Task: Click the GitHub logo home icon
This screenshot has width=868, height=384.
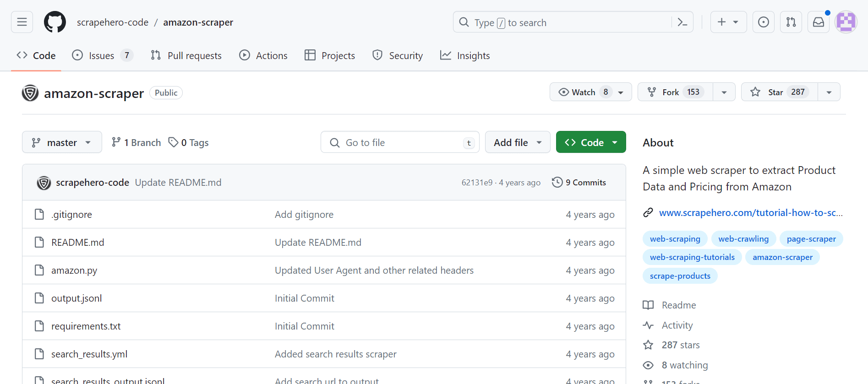Action: (55, 22)
